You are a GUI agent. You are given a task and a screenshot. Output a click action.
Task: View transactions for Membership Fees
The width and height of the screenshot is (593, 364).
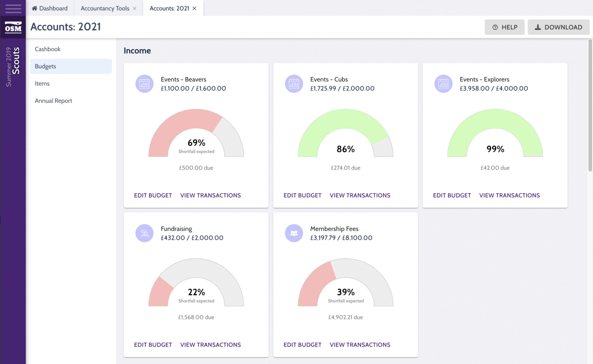(x=360, y=345)
